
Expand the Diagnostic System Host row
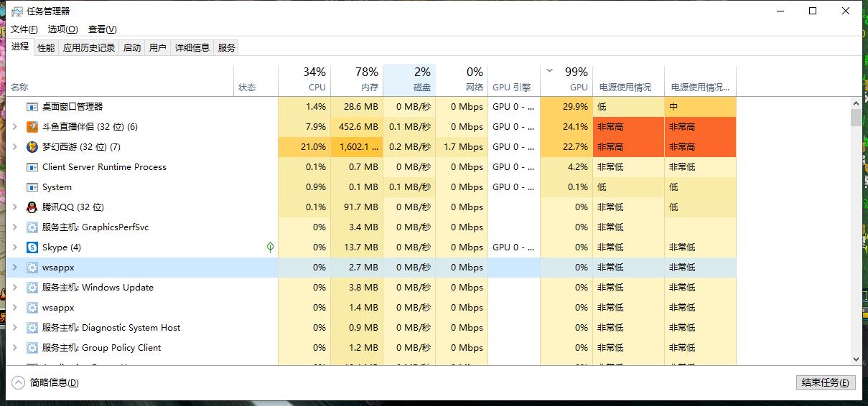click(x=14, y=327)
